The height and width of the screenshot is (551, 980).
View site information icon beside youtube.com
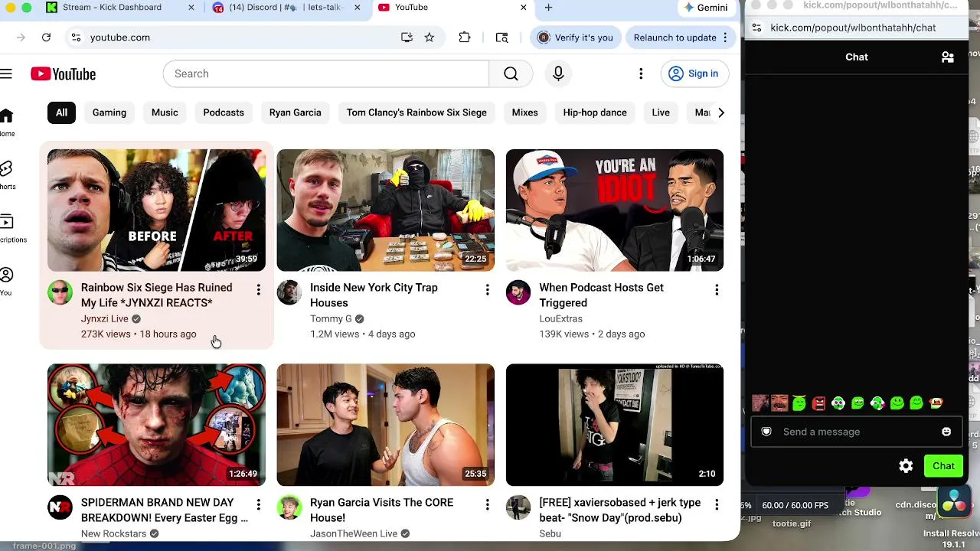76,37
